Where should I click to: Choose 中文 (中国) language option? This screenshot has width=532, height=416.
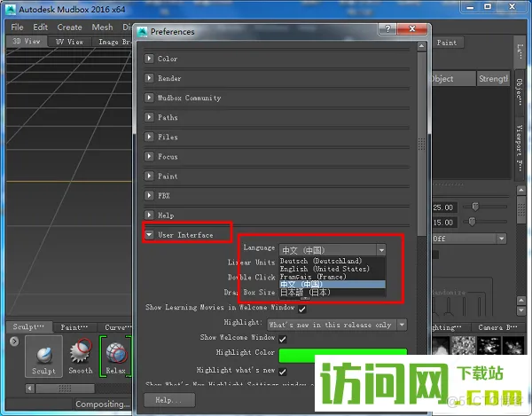[x=332, y=285]
